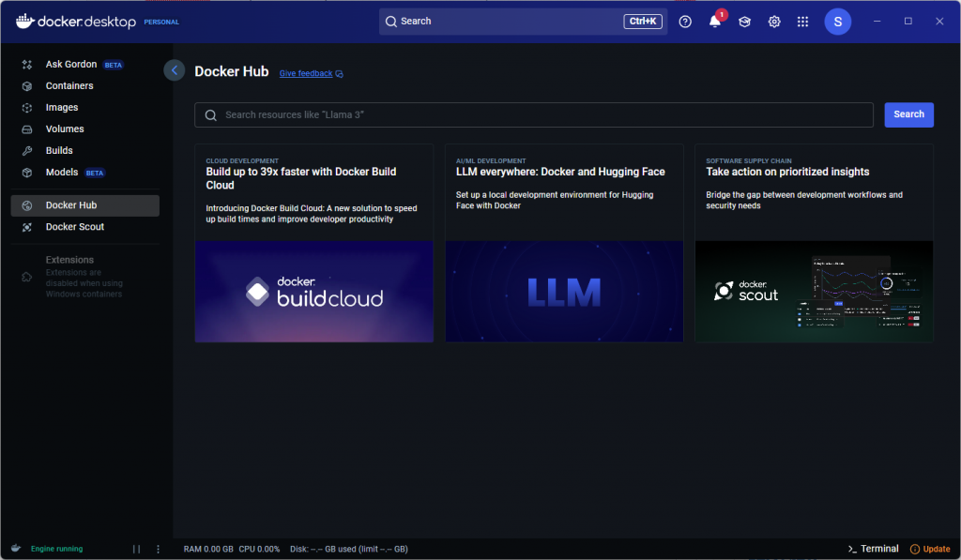Open the Terminal from the status bar
Image resolution: width=961 pixels, height=560 pixels.
pos(874,549)
